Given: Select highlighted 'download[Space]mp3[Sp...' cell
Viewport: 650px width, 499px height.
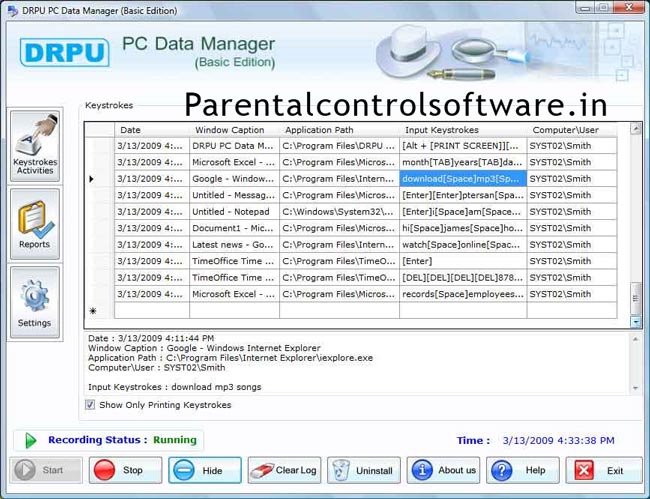Looking at the screenshot, I should (463, 179).
